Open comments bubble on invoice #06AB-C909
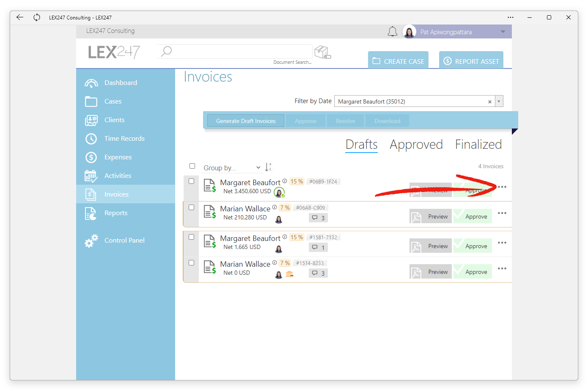588x391 pixels. tap(318, 218)
